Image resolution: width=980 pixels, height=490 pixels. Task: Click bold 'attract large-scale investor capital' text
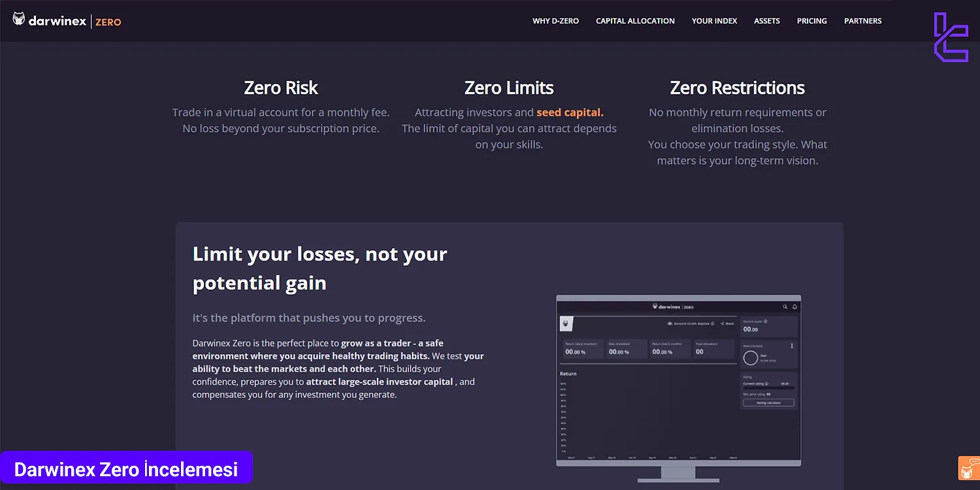click(380, 382)
